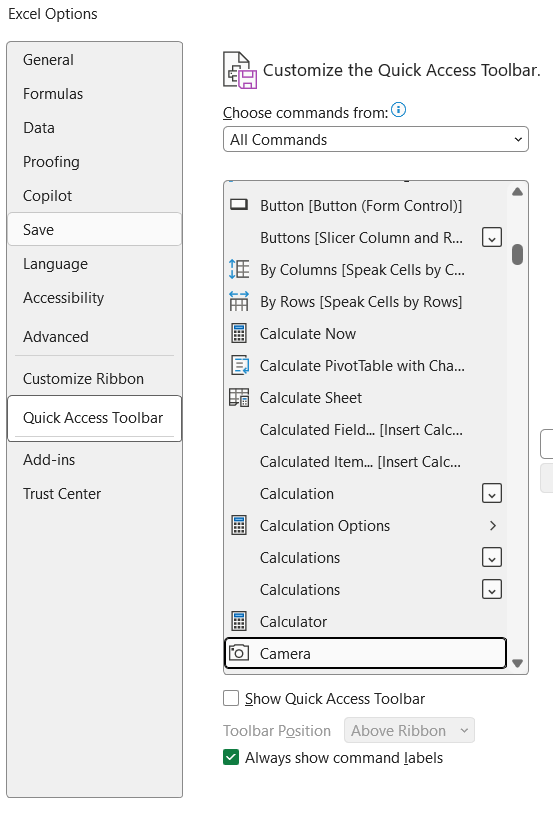Select the Calculate Sheet icon
This screenshot has width=553, height=830.
[239, 398]
